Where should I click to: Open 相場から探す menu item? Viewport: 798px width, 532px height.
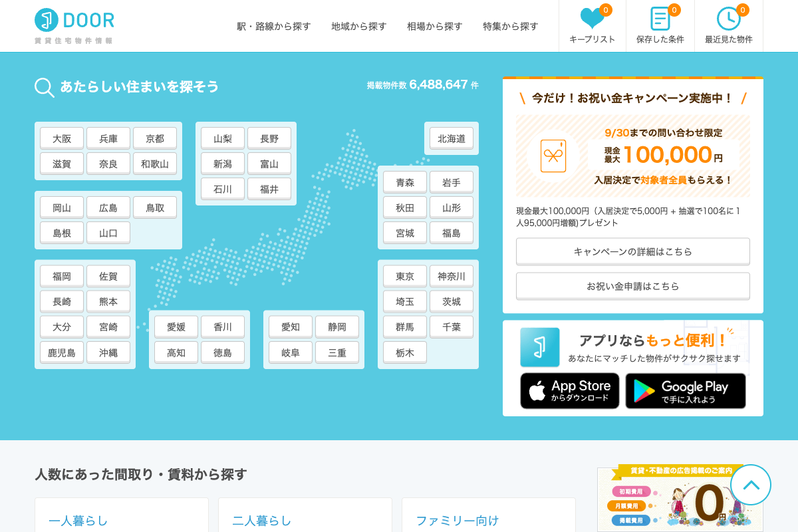(435, 27)
